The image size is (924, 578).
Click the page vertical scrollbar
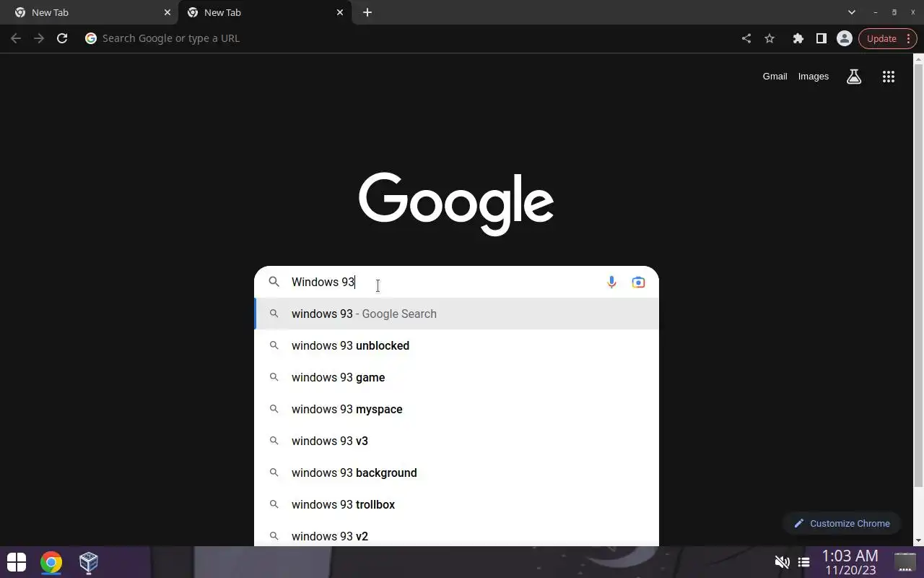(918, 275)
